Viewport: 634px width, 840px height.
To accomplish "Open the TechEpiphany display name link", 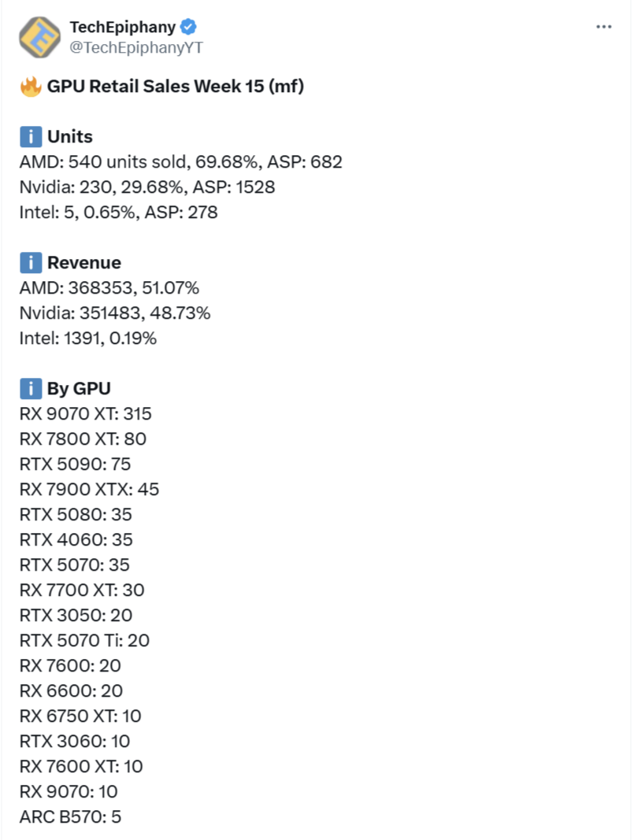I will 123,27.
